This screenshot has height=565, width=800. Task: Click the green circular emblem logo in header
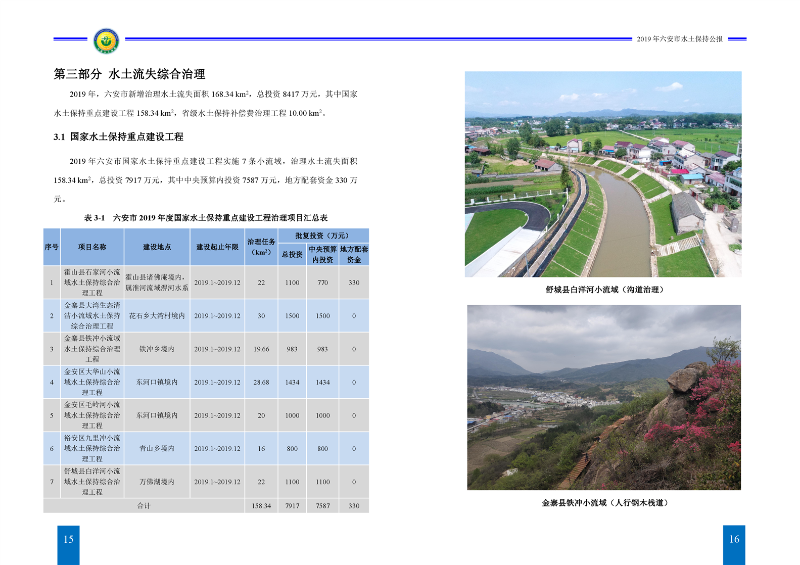click(x=105, y=41)
